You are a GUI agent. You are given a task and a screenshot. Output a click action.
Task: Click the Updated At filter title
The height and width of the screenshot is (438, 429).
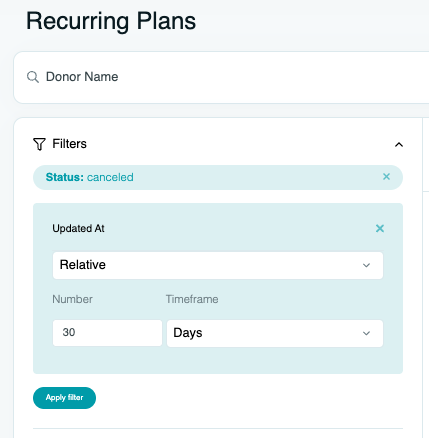click(x=78, y=228)
